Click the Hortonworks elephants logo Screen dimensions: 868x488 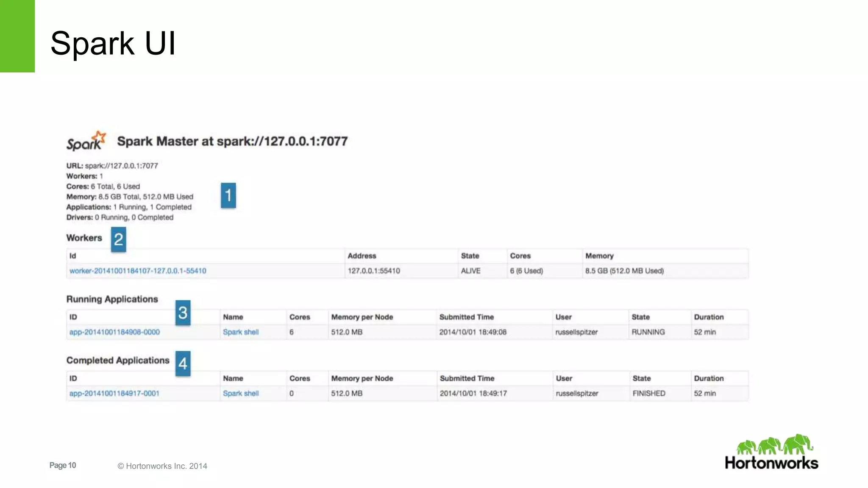click(771, 452)
